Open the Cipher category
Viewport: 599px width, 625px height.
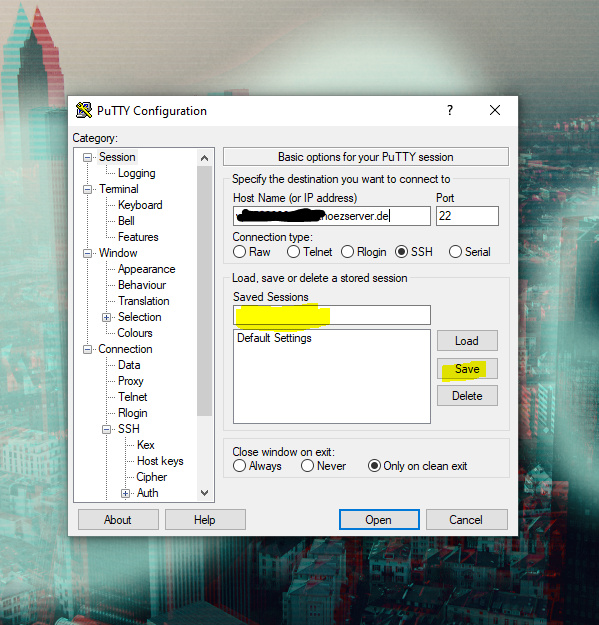(151, 477)
